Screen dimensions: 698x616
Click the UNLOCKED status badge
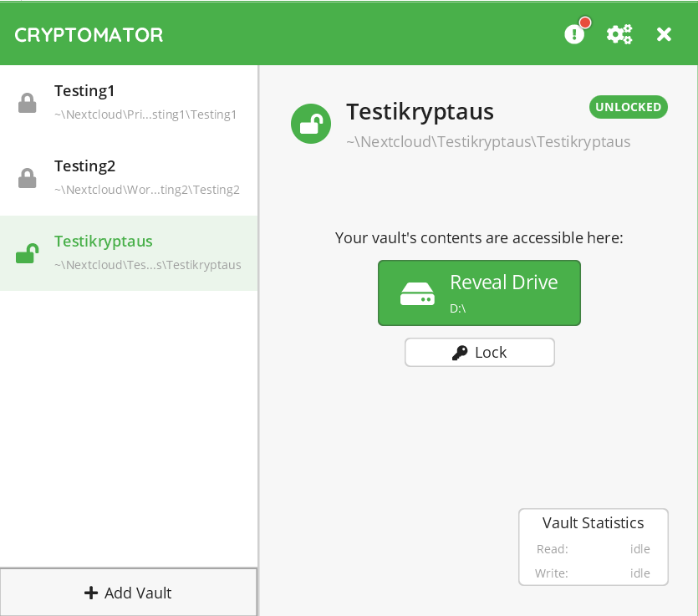(628, 107)
